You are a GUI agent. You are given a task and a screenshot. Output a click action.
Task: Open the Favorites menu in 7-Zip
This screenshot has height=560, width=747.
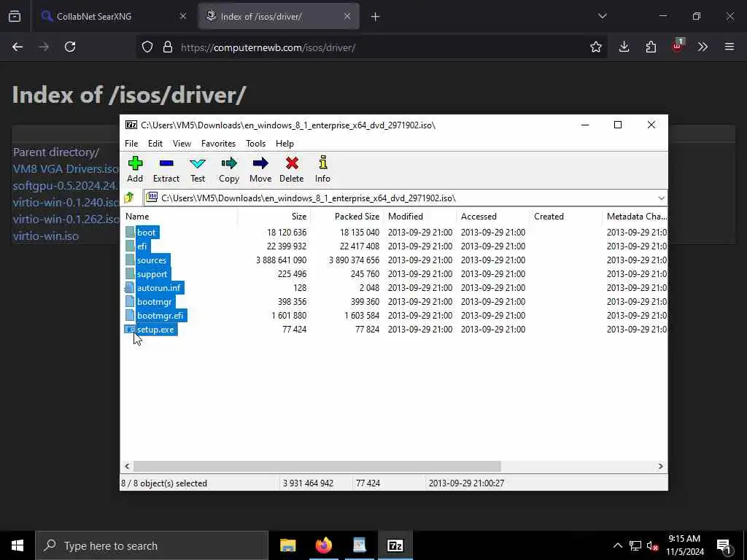coord(218,144)
